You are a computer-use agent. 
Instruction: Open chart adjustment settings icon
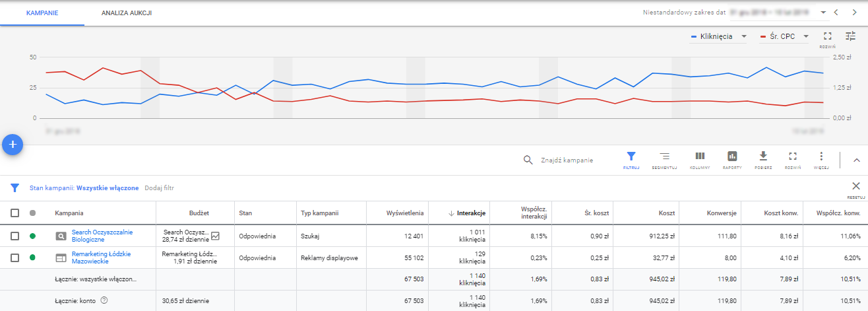[x=851, y=37]
